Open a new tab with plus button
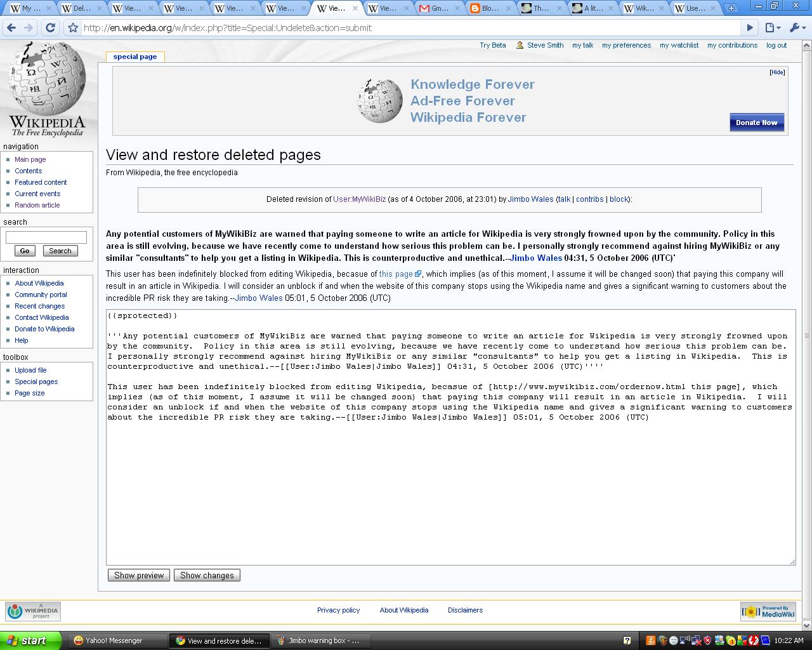812x650 pixels. (x=731, y=8)
